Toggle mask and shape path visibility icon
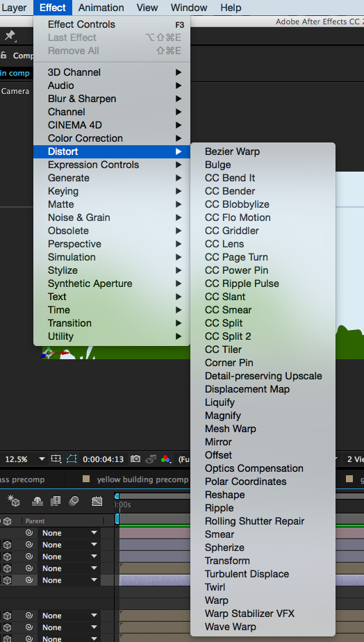Image resolution: width=364 pixels, height=642 pixels. [x=72, y=459]
